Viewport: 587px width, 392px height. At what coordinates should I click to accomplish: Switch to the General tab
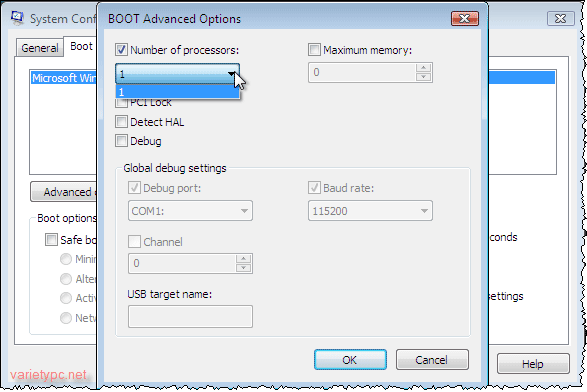tap(39, 48)
